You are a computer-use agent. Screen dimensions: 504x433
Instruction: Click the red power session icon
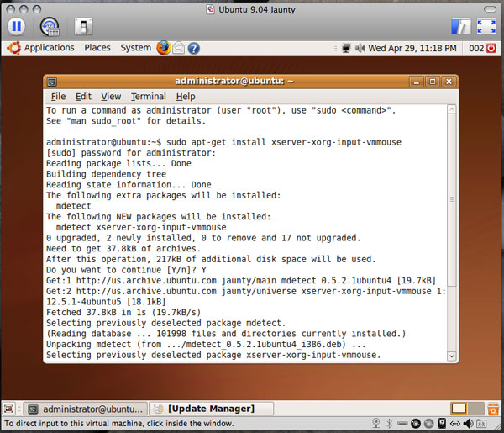tap(491, 48)
